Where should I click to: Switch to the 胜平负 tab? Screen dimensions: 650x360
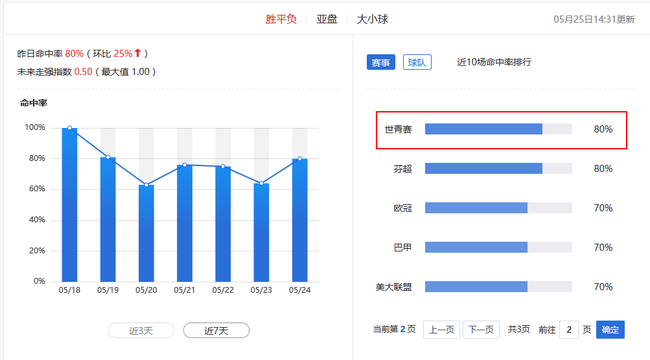click(x=281, y=19)
